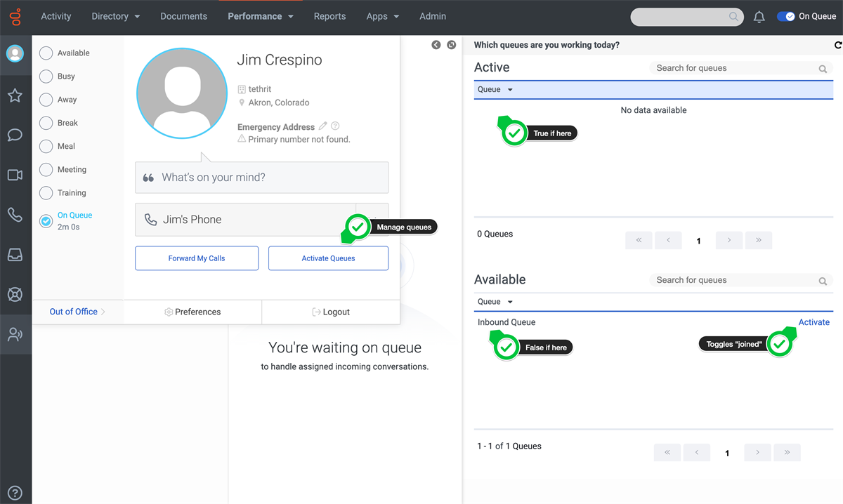
Task: Open the phone calls icon in sidebar
Action: tap(15, 215)
